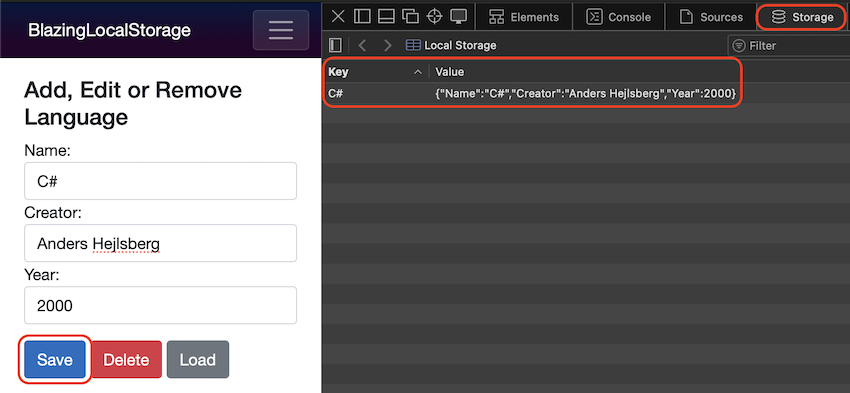Open the Sources tab

click(711, 17)
